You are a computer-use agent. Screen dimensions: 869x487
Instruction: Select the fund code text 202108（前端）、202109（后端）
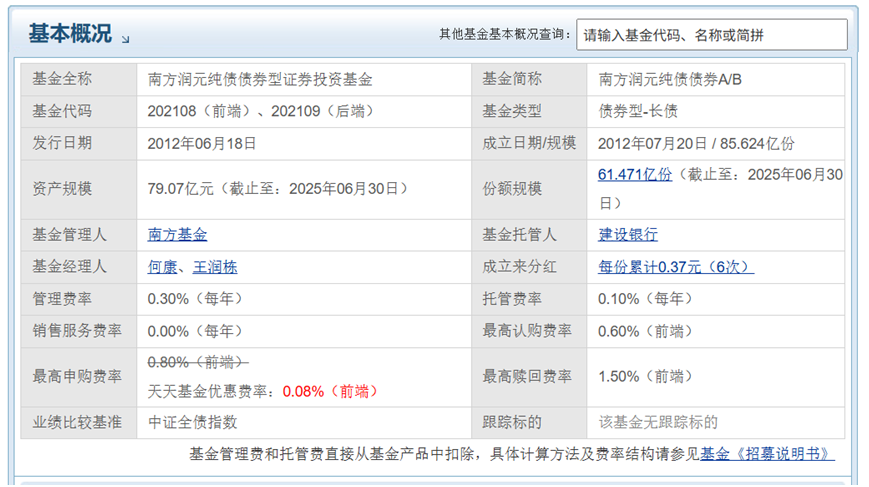pyautogui.click(x=264, y=111)
